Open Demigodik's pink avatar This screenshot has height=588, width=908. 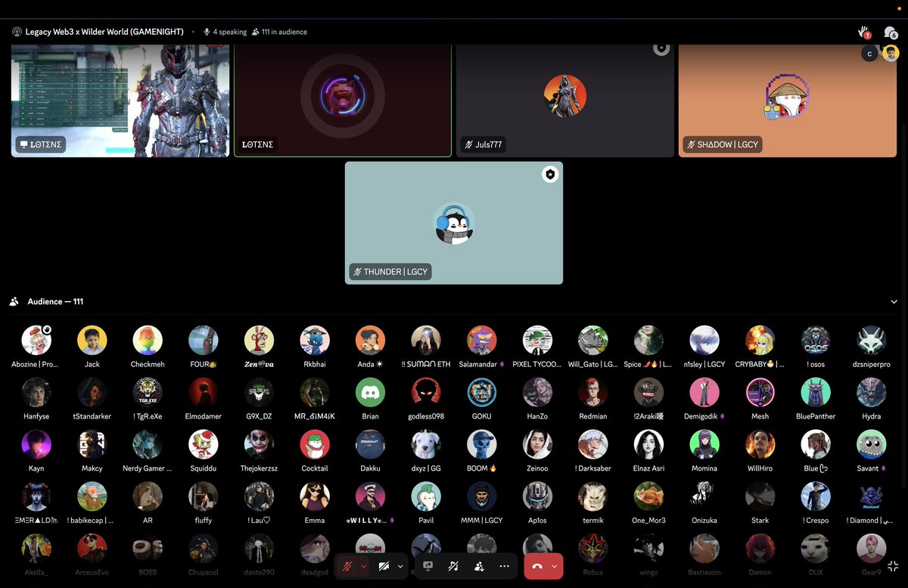pyautogui.click(x=704, y=393)
